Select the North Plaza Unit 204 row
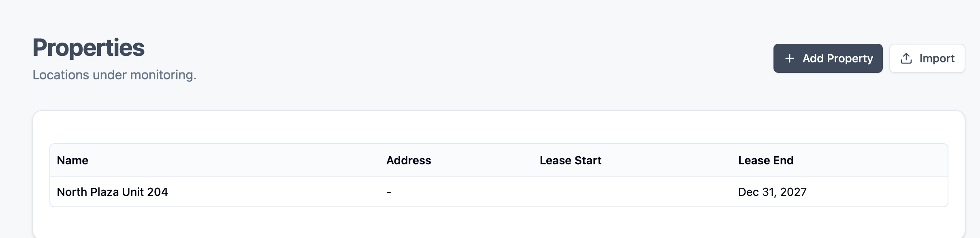 point(283,192)
